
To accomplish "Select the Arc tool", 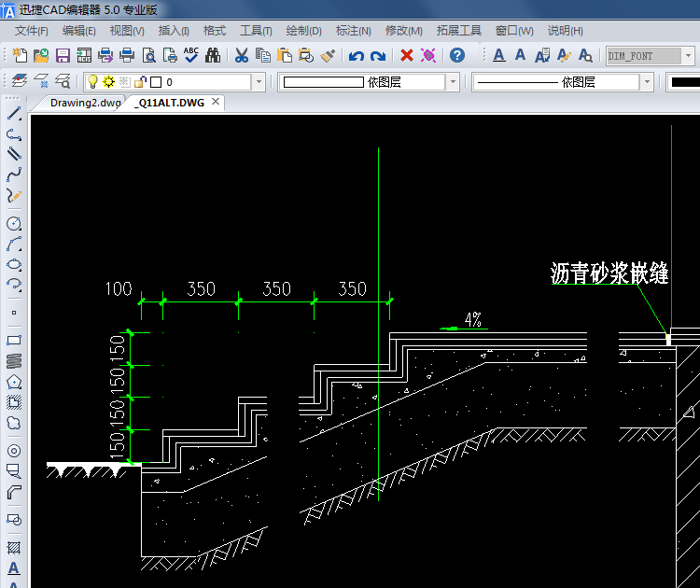I will [14, 244].
